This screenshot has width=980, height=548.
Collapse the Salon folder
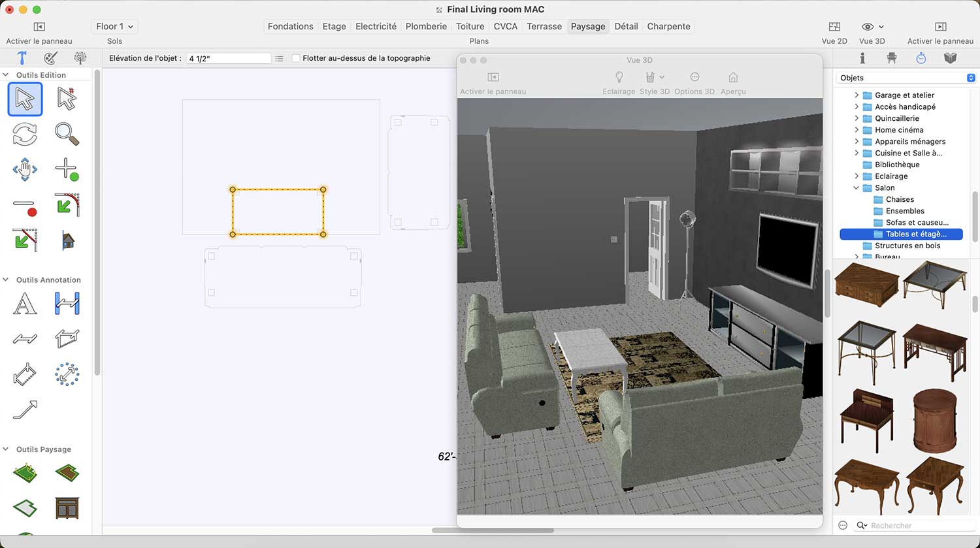(857, 188)
